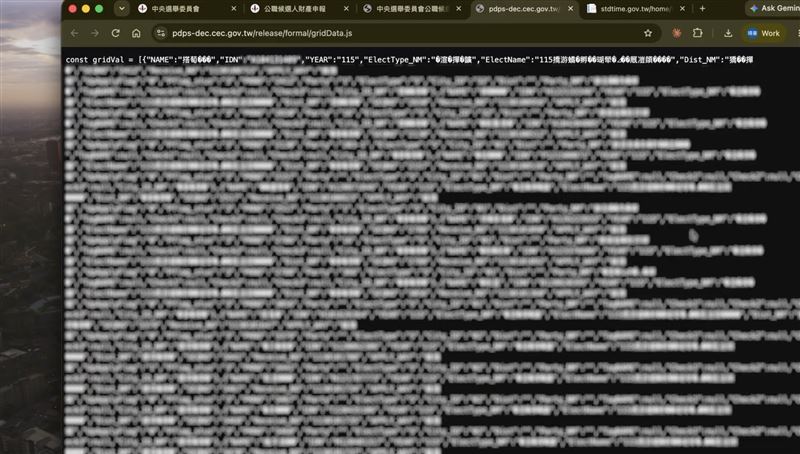
Task: Go back to the previous page
Action: coord(74,33)
